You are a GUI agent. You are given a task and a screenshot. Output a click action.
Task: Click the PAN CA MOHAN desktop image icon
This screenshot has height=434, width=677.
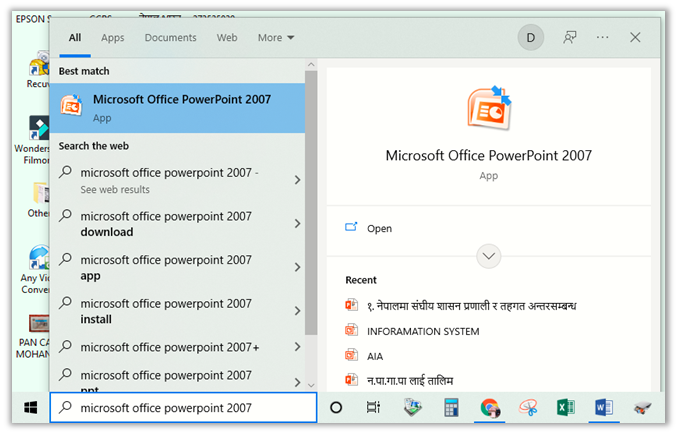tap(39, 323)
